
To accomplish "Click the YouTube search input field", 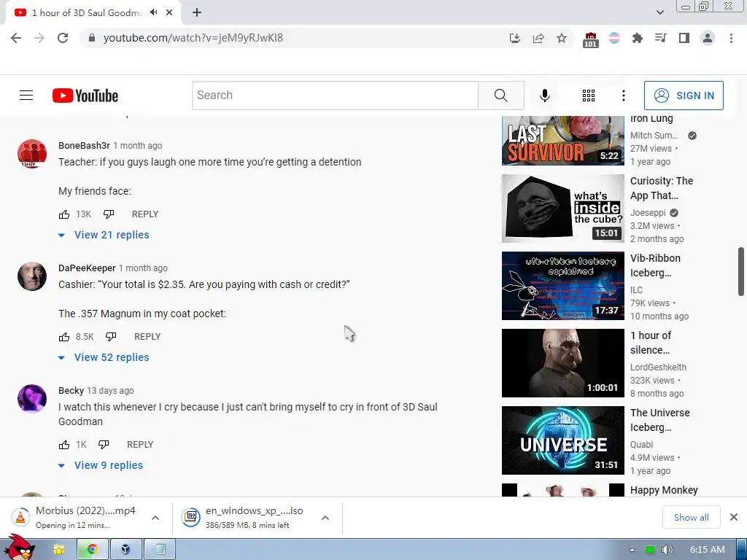I will pyautogui.click(x=335, y=96).
